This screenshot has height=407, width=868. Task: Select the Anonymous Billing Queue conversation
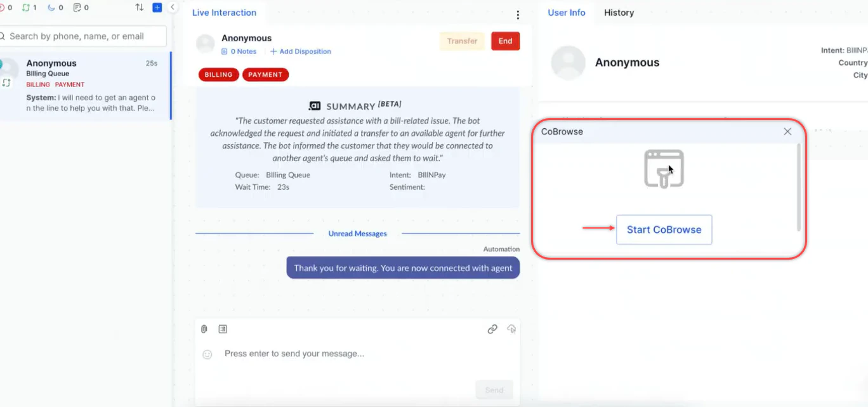point(85,86)
